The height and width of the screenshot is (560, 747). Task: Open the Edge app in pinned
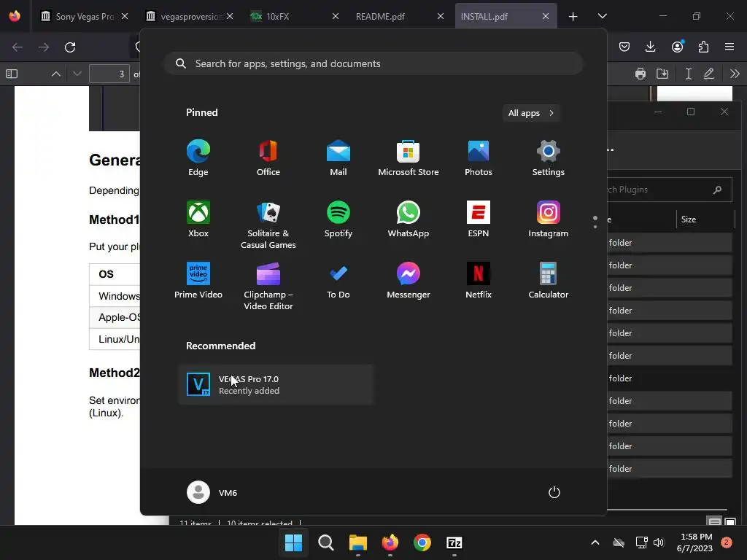point(198,157)
